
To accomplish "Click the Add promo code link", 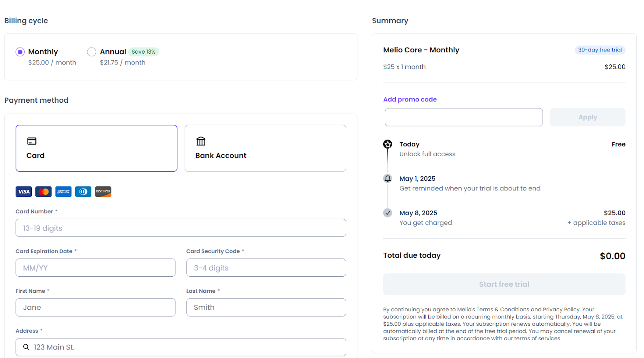I will pos(410,99).
